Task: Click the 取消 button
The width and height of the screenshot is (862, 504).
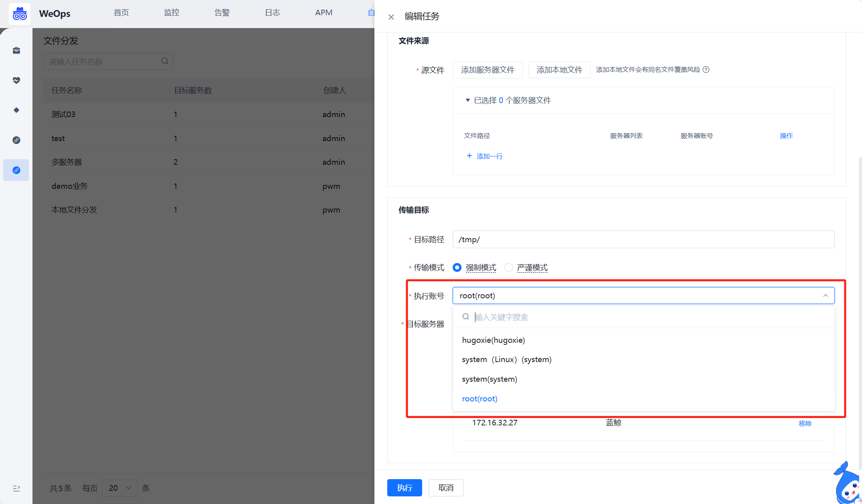Action: pos(446,488)
